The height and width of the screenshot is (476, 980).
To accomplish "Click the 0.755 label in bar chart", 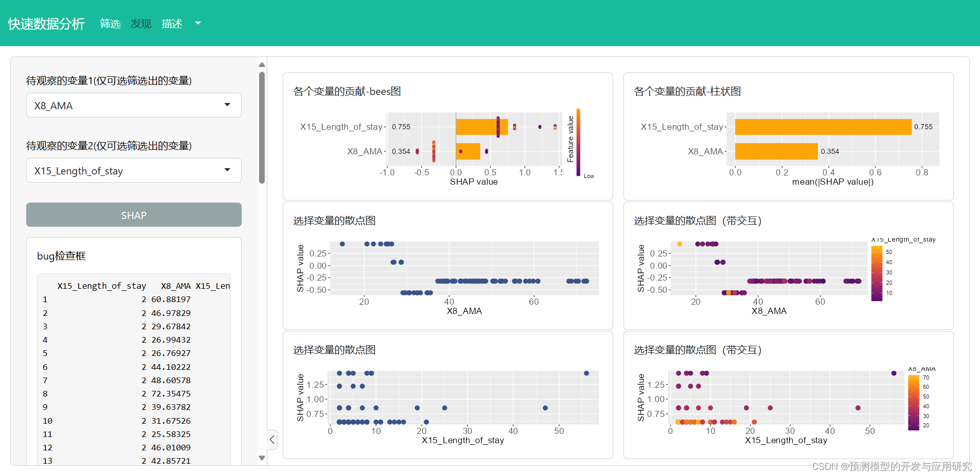I will coord(924,127).
